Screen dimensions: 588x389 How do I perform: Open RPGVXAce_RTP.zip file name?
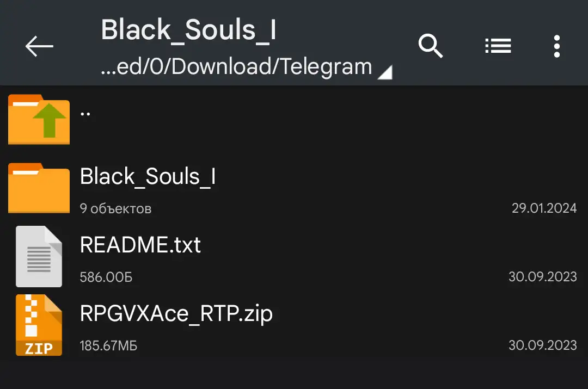[x=176, y=314]
